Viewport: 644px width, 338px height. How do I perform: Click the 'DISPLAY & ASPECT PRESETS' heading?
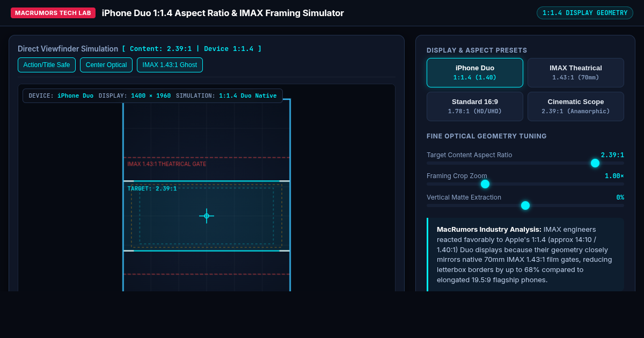click(477, 50)
